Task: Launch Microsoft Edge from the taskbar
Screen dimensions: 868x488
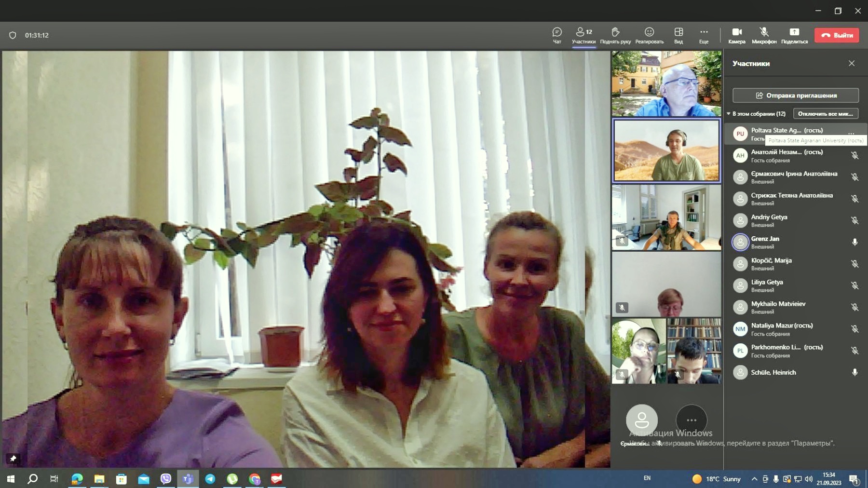Action: 77,479
